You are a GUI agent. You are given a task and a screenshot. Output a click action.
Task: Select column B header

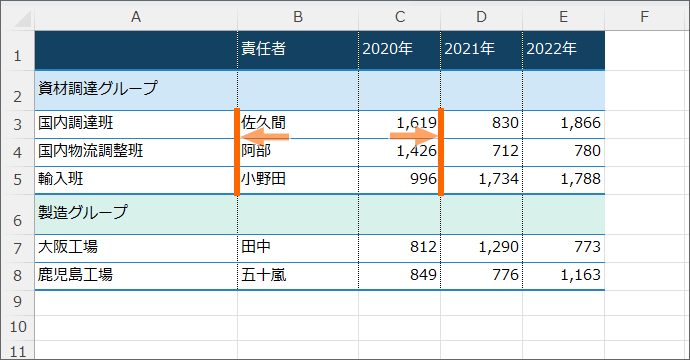[298, 17]
